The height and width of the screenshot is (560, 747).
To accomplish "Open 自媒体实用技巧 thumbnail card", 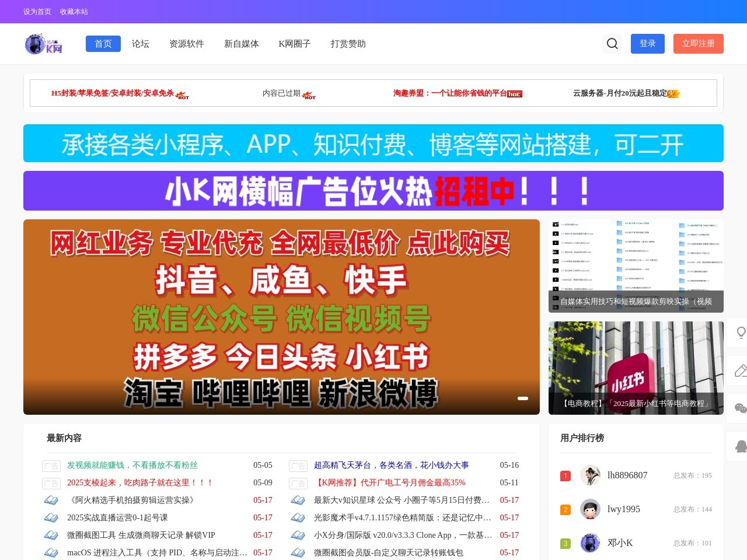I will (x=636, y=266).
